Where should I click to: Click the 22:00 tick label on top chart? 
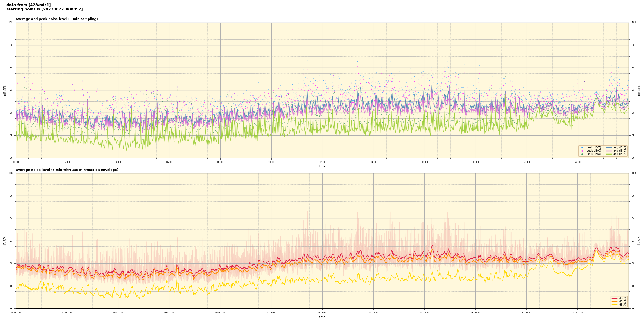578,162
